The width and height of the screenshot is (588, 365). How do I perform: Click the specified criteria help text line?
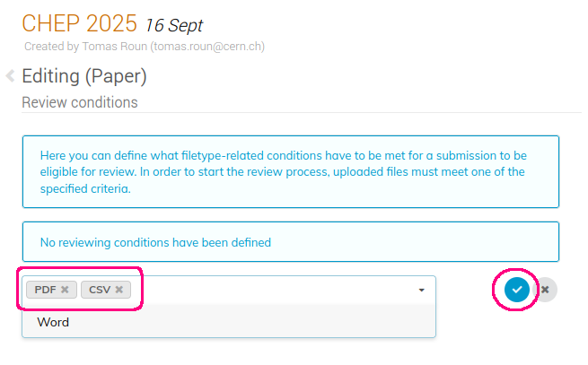pyautogui.click(x=85, y=188)
